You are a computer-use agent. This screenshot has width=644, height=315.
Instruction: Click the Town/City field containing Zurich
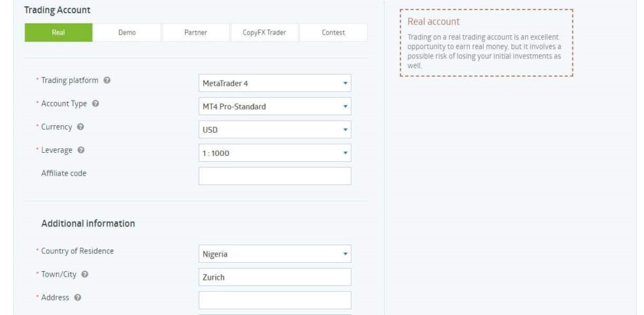[x=275, y=277]
